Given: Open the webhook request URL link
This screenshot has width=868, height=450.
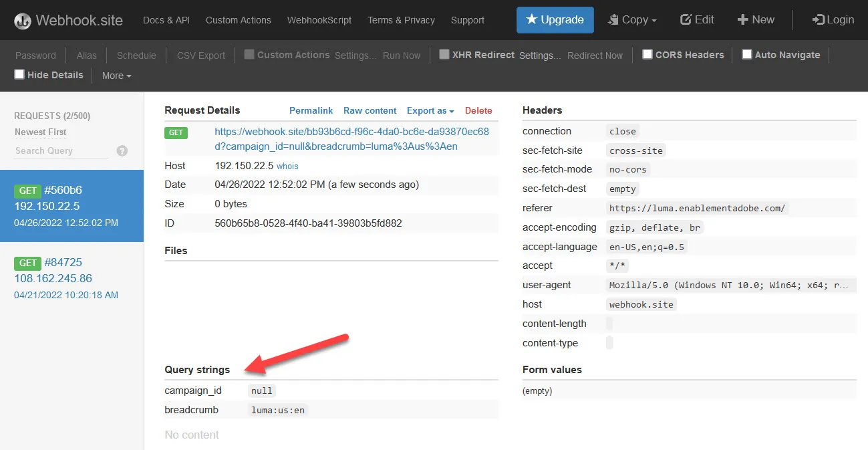Looking at the screenshot, I should (x=352, y=139).
